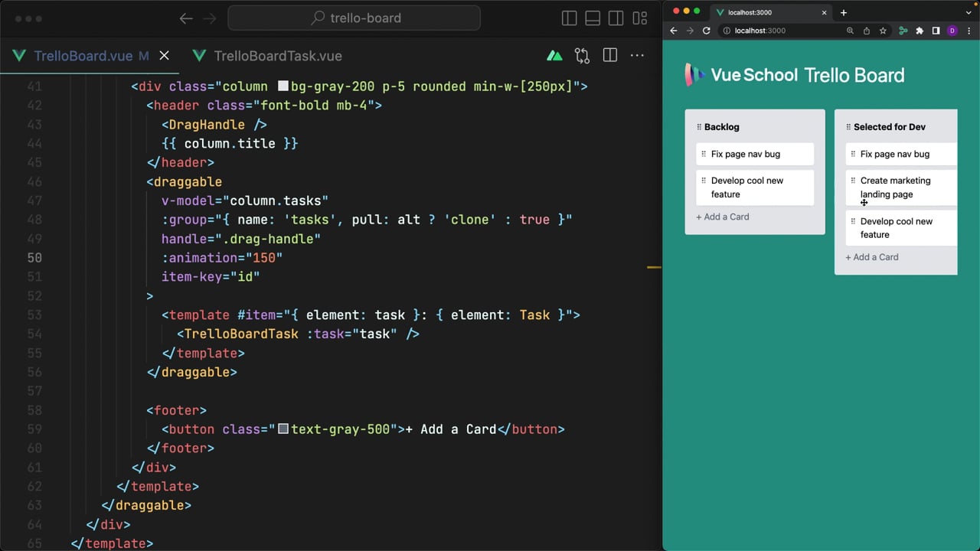Screen dimensions: 980x551
Task: Go back in the browser
Action: pos(674,31)
